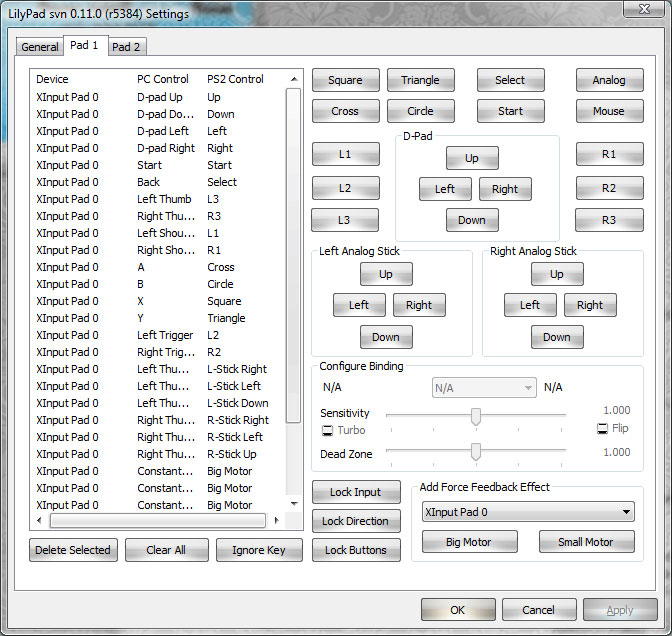Bind the L2 button
The image size is (672, 636).
(x=345, y=188)
